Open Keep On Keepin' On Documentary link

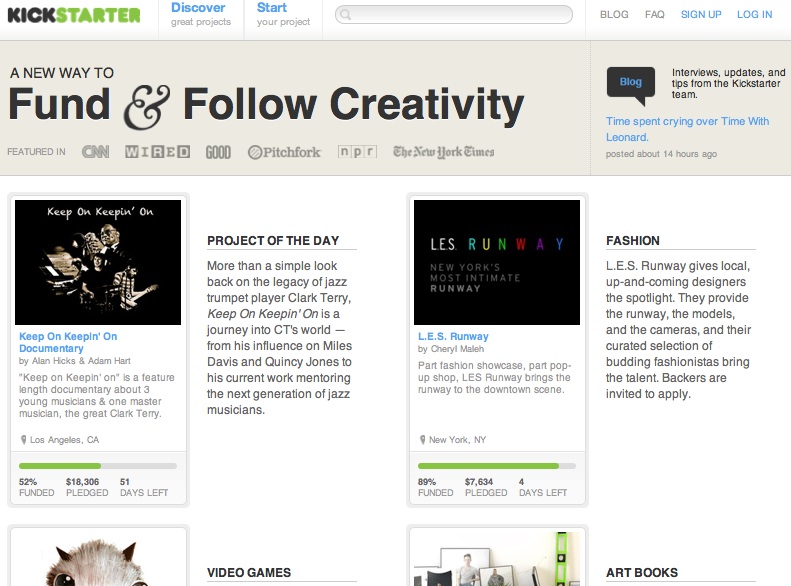point(68,342)
